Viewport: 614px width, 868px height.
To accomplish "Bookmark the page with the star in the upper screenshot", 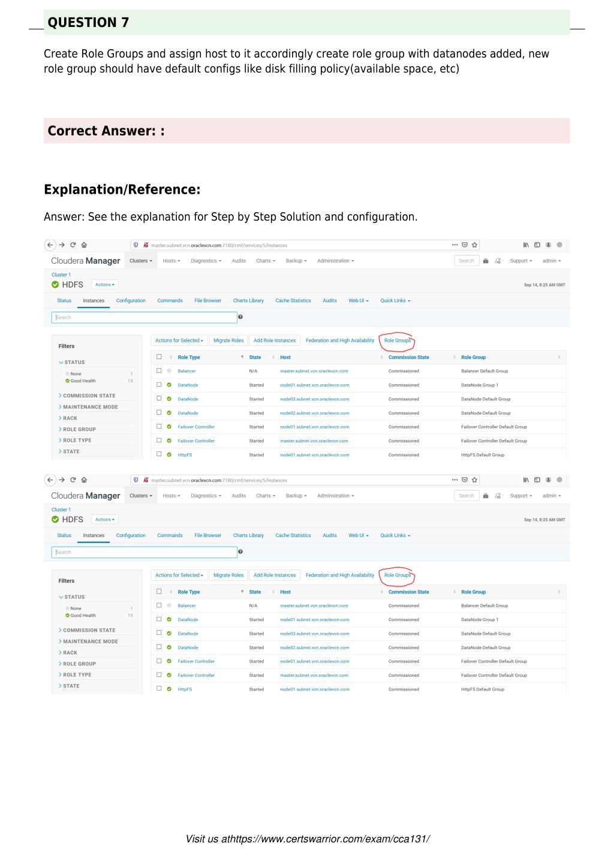I will [x=474, y=245].
